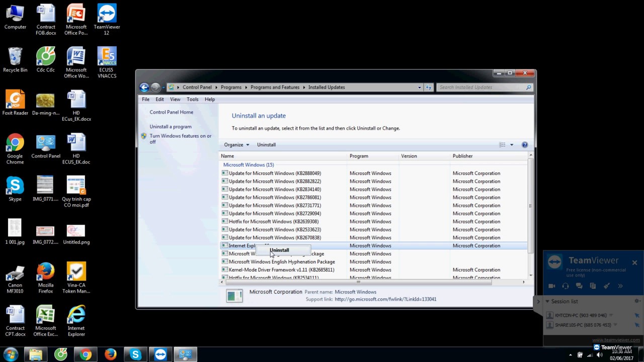Open the Organize dropdown
Image resolution: width=644 pixels, height=362 pixels.
236,145
